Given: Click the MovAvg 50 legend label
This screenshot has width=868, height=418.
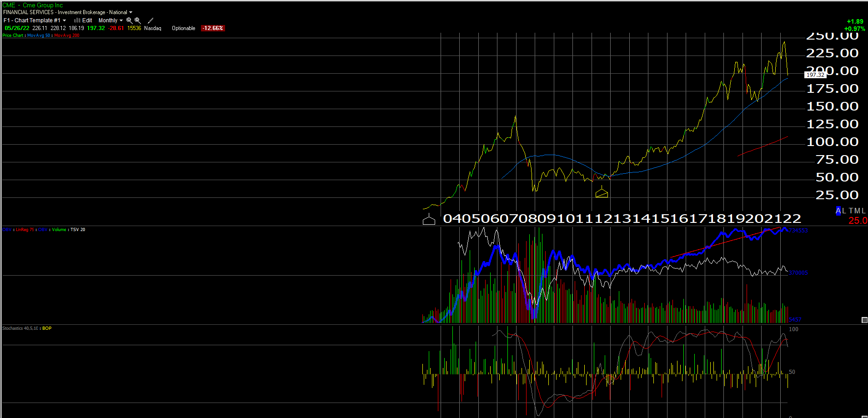Looking at the screenshot, I should tap(39, 35).
